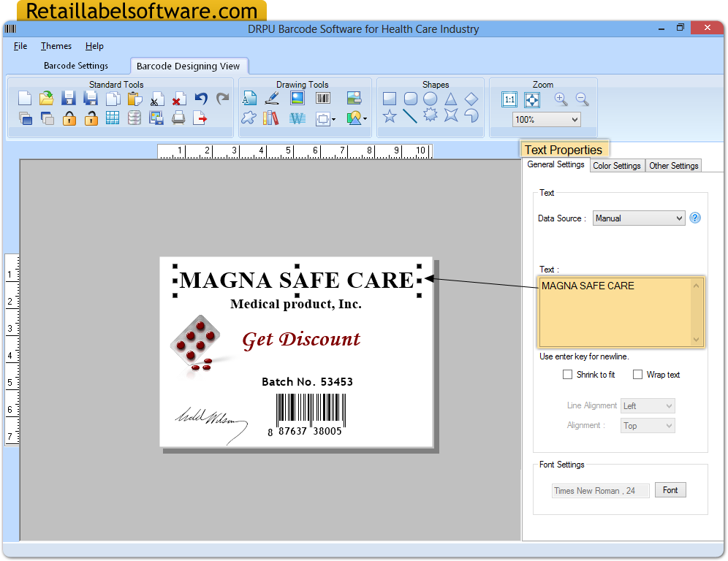Open the zoom percentage dropdown

(545, 118)
